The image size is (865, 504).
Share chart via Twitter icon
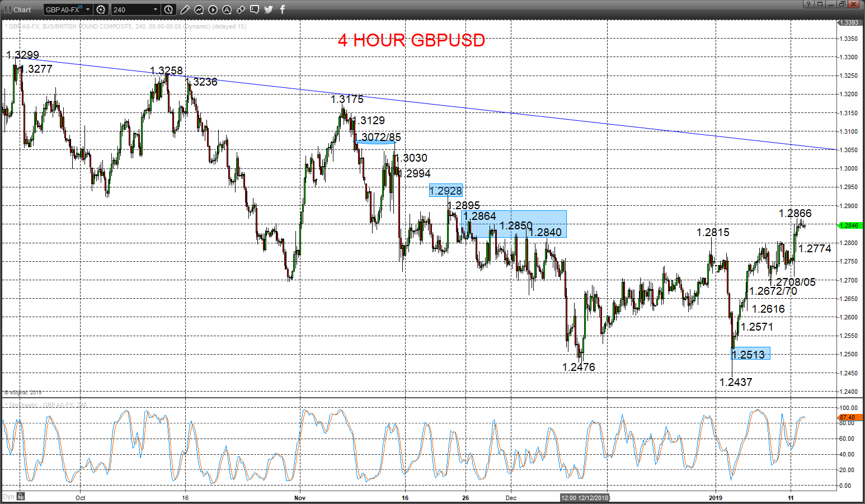pos(269,10)
